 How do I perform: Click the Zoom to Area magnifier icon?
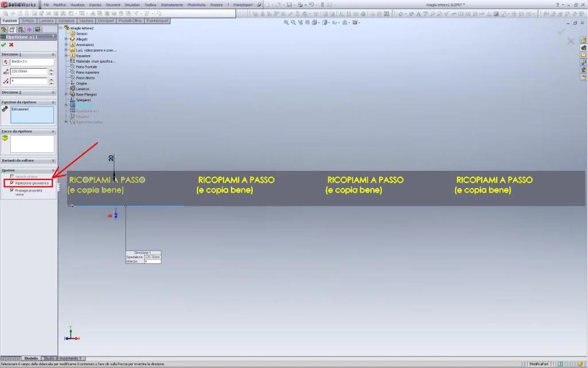293,22
